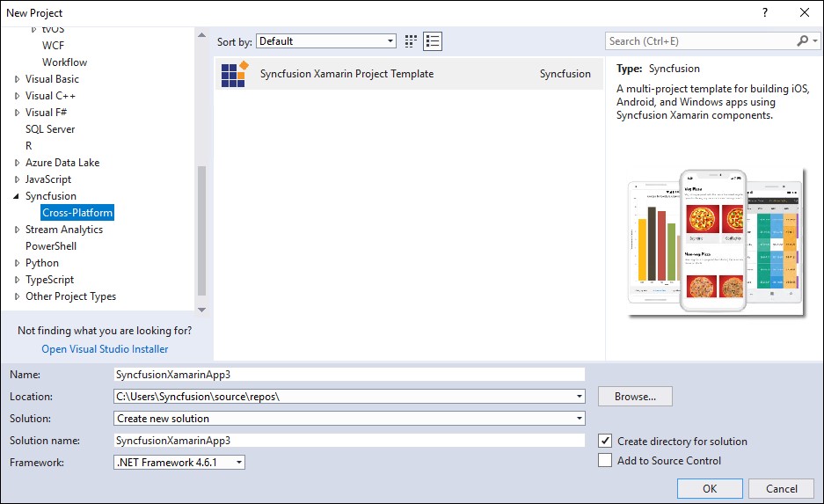Expand the Other Project Types node
The image size is (824, 504).
(x=17, y=296)
